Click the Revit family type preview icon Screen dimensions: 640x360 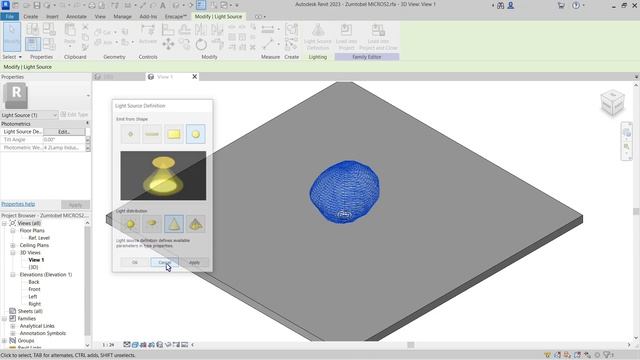pos(16,96)
